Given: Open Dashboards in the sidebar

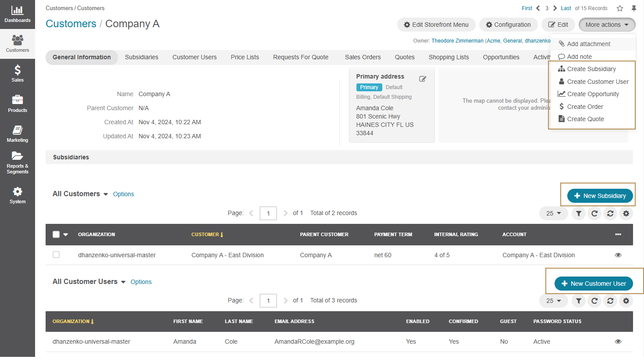Looking at the screenshot, I should 18,14.
